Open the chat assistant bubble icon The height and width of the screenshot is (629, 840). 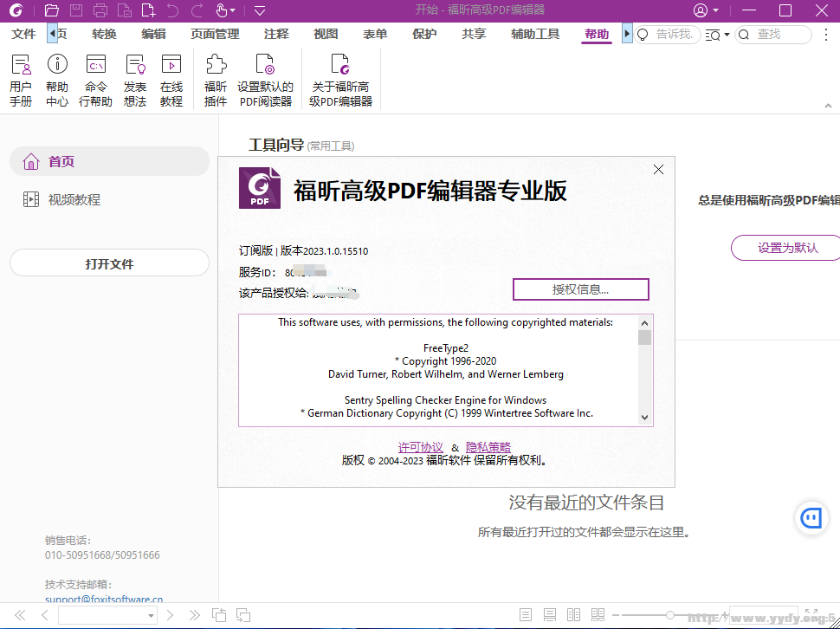click(x=811, y=517)
